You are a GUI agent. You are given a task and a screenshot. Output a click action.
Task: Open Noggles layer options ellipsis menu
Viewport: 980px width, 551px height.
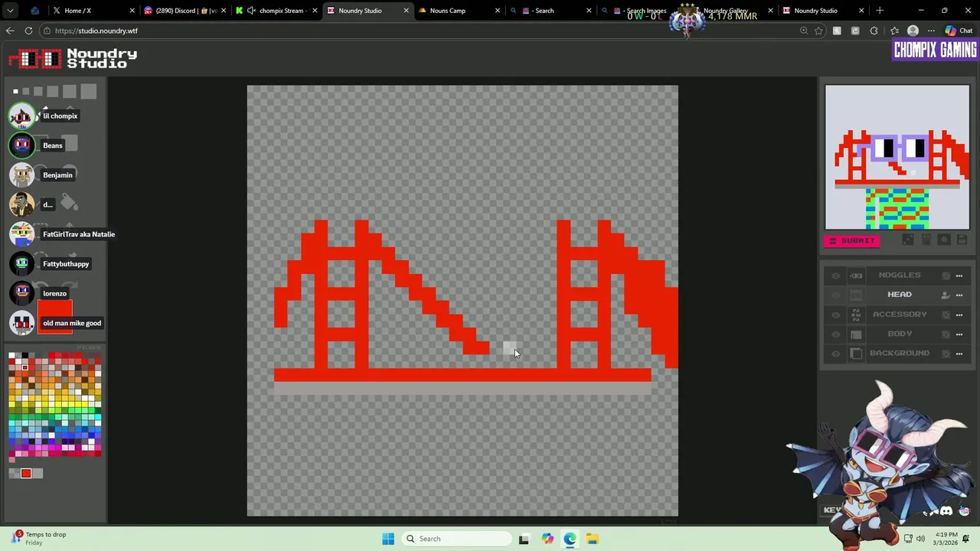tap(959, 275)
